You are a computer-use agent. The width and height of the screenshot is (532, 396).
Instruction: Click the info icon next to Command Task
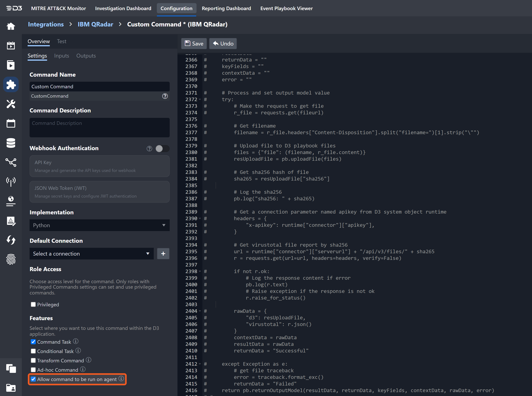tap(76, 341)
